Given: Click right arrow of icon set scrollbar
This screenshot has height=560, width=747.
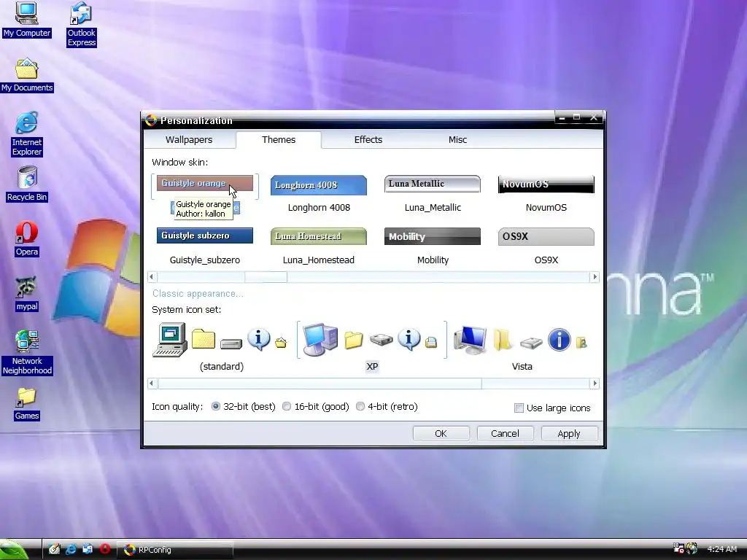Looking at the screenshot, I should coord(594,384).
